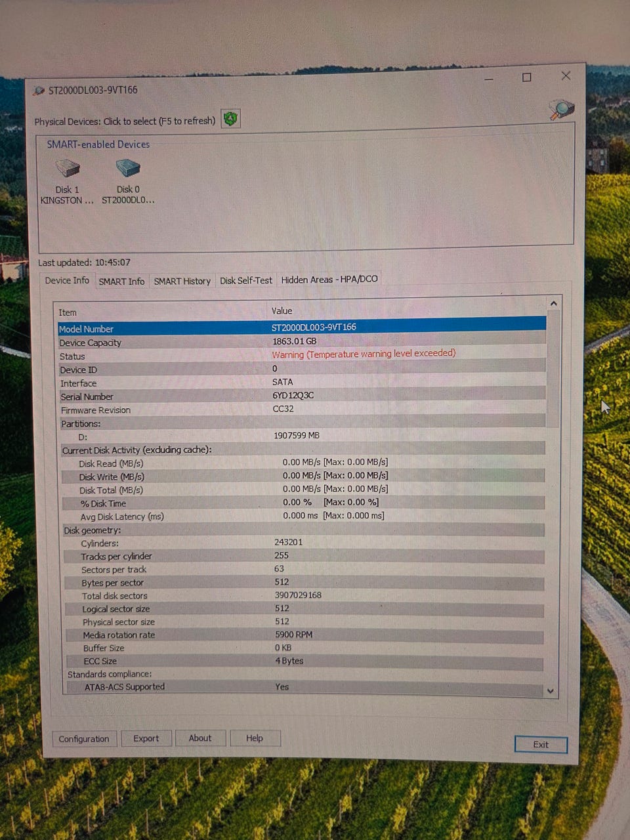This screenshot has width=630, height=840.
Task: Open the Disk Self-Test tab
Action: pyautogui.click(x=245, y=280)
